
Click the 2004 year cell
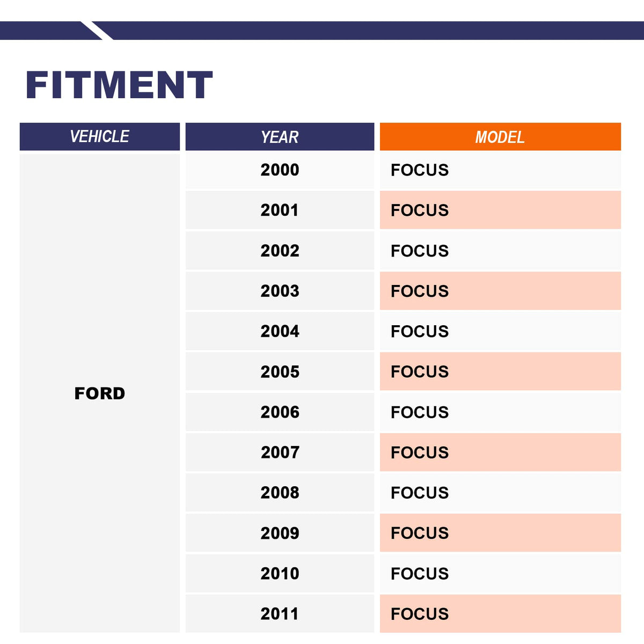[280, 331]
